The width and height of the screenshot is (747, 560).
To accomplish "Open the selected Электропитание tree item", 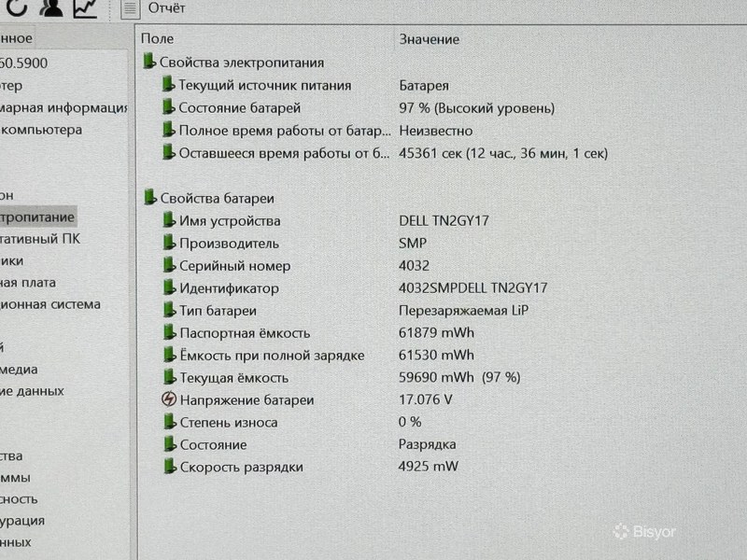I will point(37,217).
